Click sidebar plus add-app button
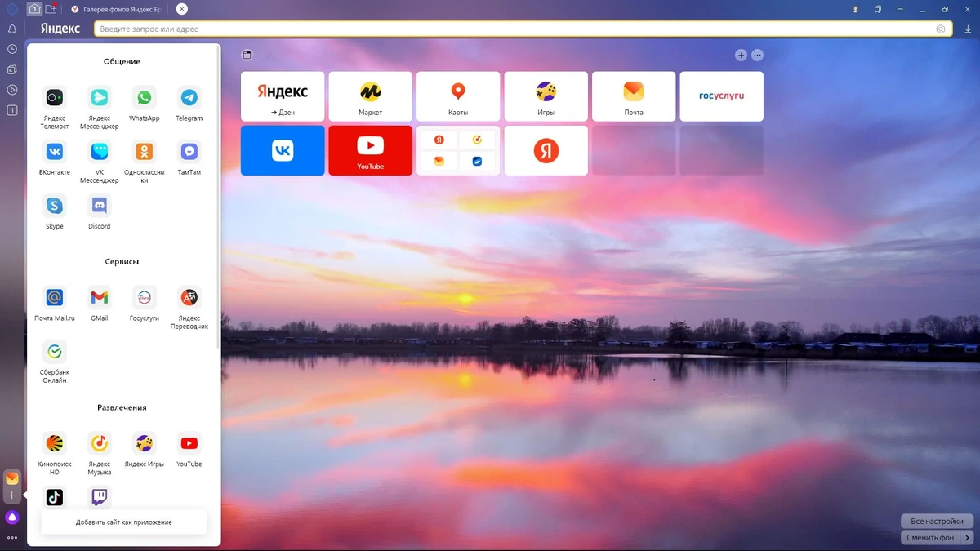 (12, 495)
